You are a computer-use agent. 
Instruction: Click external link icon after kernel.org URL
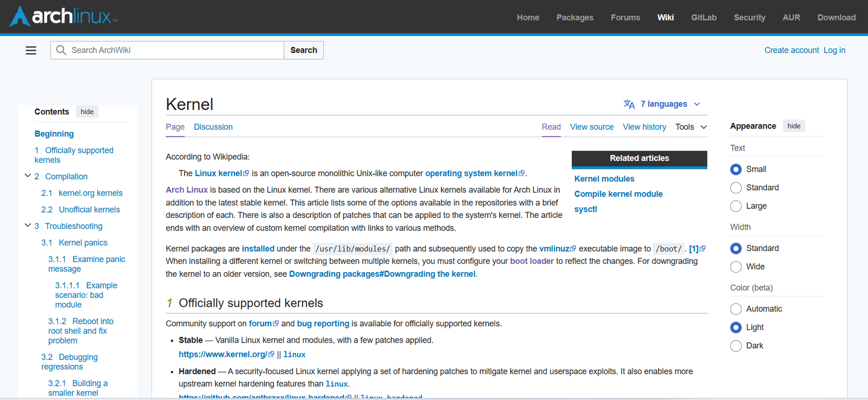tap(271, 354)
